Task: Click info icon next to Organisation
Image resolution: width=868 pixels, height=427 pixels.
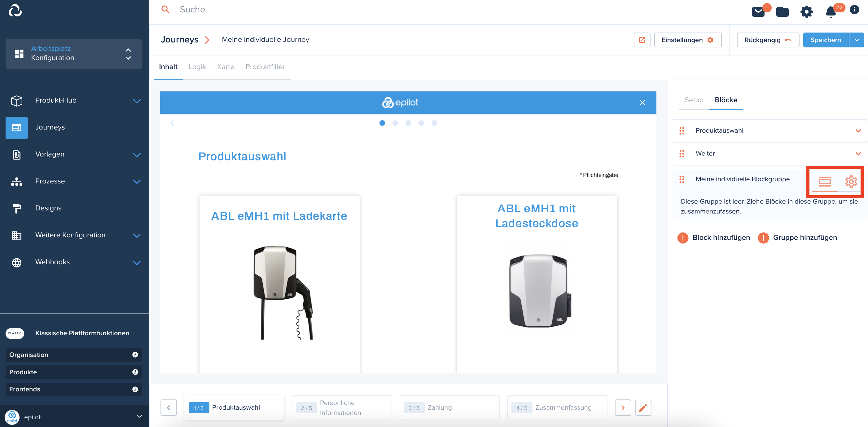Action: click(x=135, y=354)
